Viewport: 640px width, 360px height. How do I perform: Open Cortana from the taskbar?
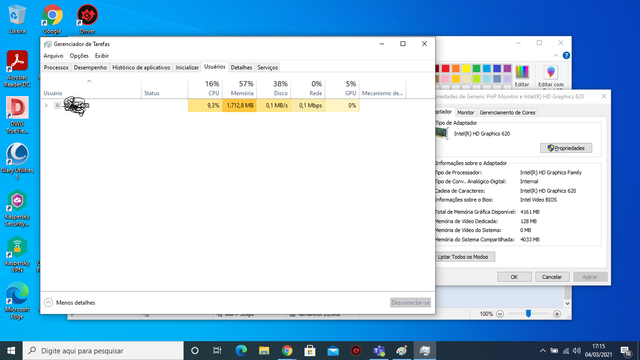click(195, 351)
